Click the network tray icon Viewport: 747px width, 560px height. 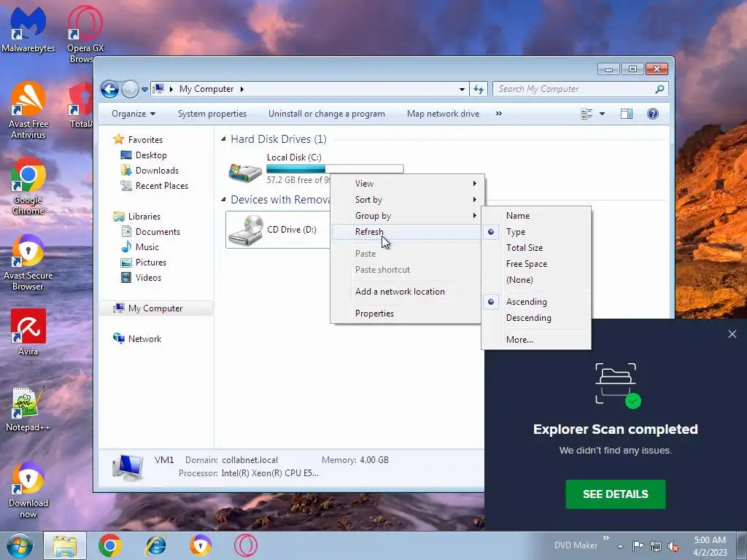click(656, 546)
